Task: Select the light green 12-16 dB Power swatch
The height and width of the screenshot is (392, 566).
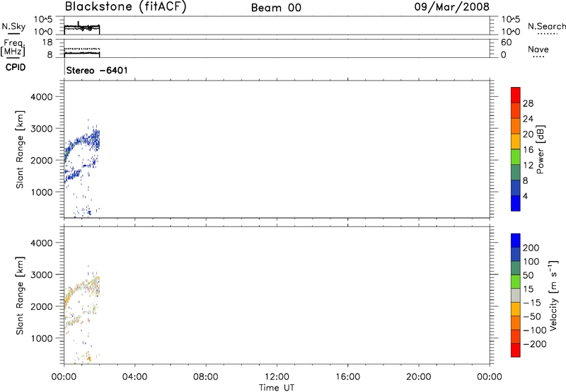Action: tap(516, 156)
